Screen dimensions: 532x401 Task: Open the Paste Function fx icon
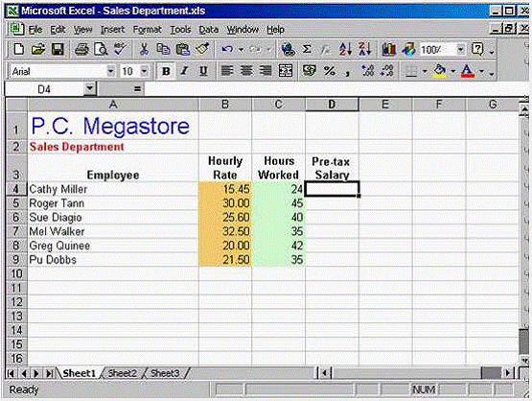coord(326,50)
